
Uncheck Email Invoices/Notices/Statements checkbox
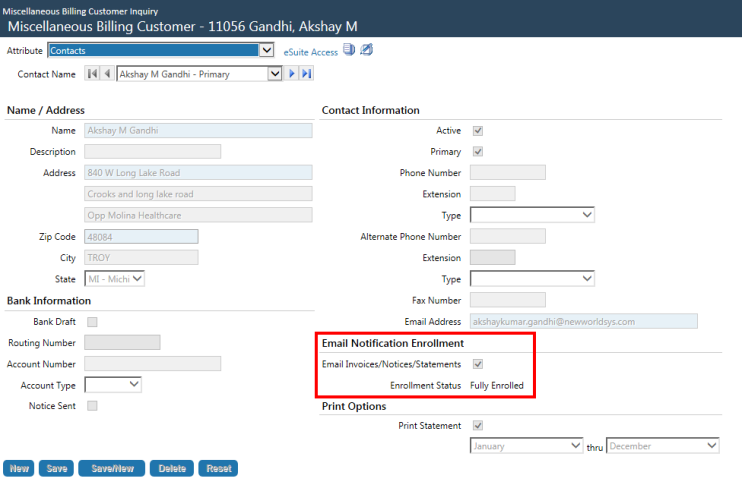pyautogui.click(x=477, y=364)
